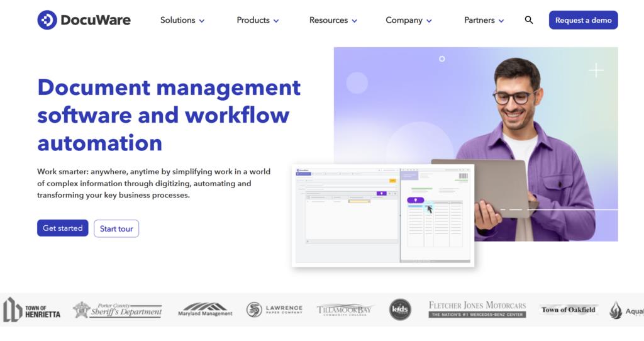The image size is (644, 341).
Task: Click the Town of Henrietta logo
Action: (x=32, y=310)
